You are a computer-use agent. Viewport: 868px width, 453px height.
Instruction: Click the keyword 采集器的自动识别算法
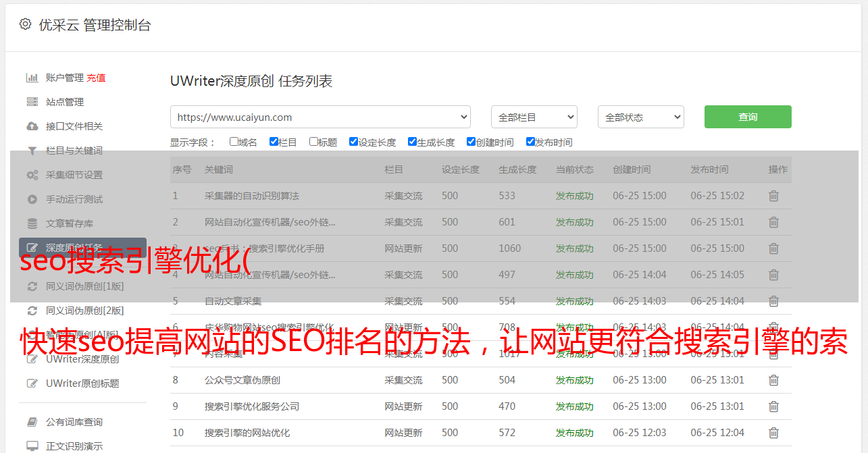252,196
